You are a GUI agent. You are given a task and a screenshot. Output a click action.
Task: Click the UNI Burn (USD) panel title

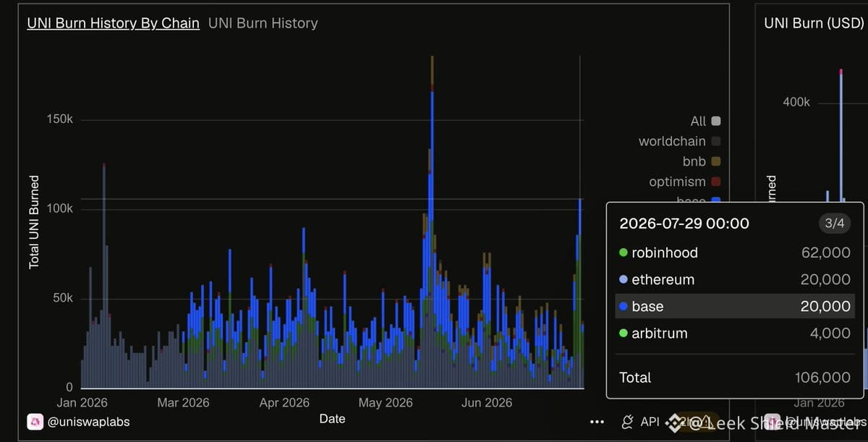(814, 23)
